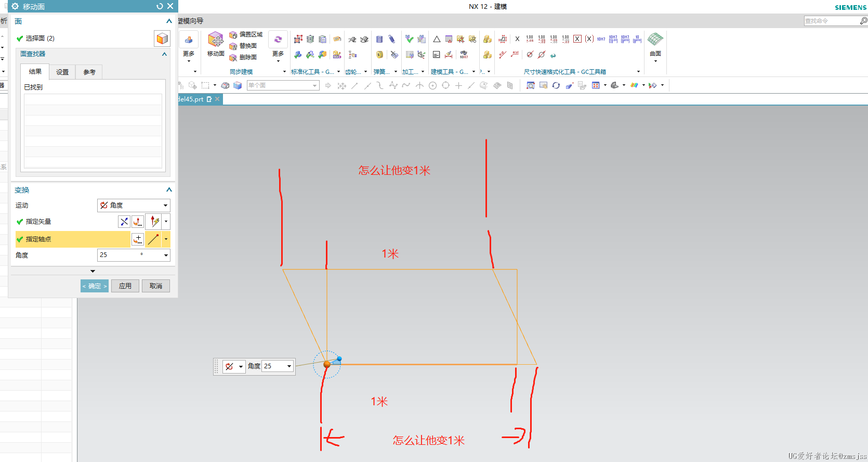Image resolution: width=868 pixels, height=462 pixels.
Task: Open the vector type dropdown arrow for 指定矢量
Action: 166,222
